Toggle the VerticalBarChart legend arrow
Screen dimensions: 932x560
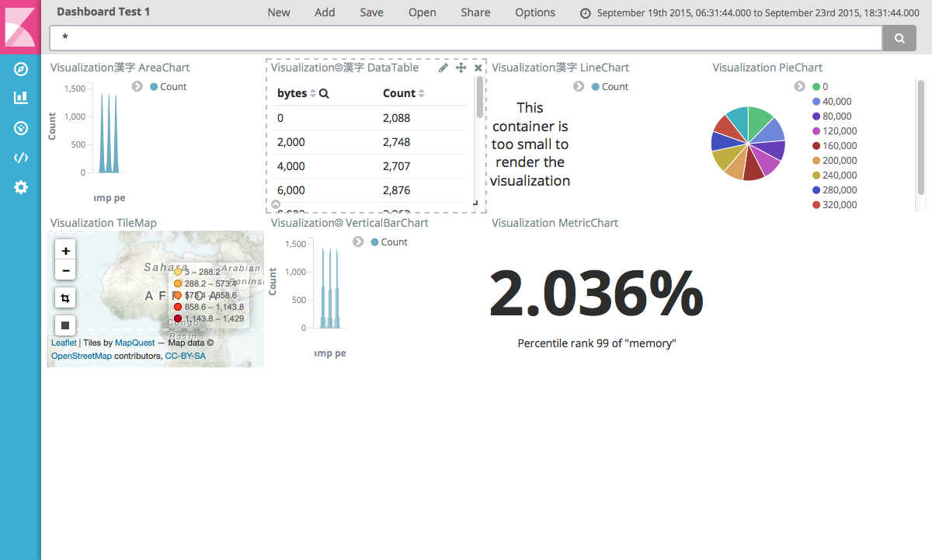pos(358,242)
